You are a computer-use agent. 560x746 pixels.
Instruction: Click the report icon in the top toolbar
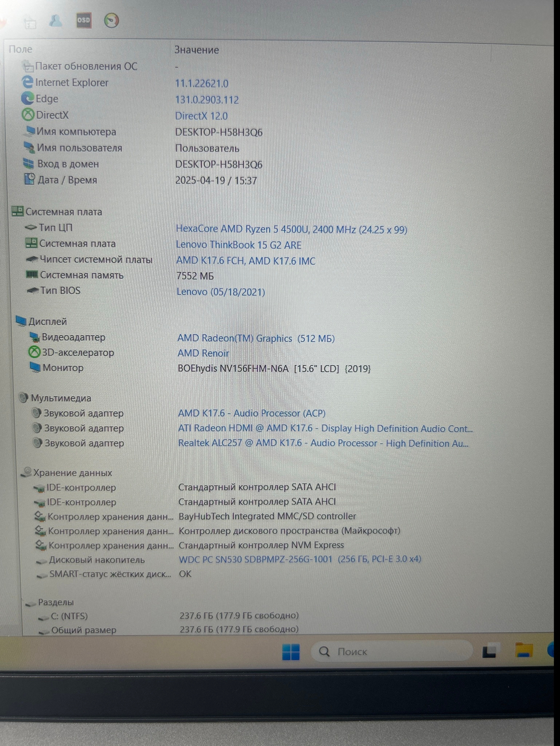tap(30, 21)
